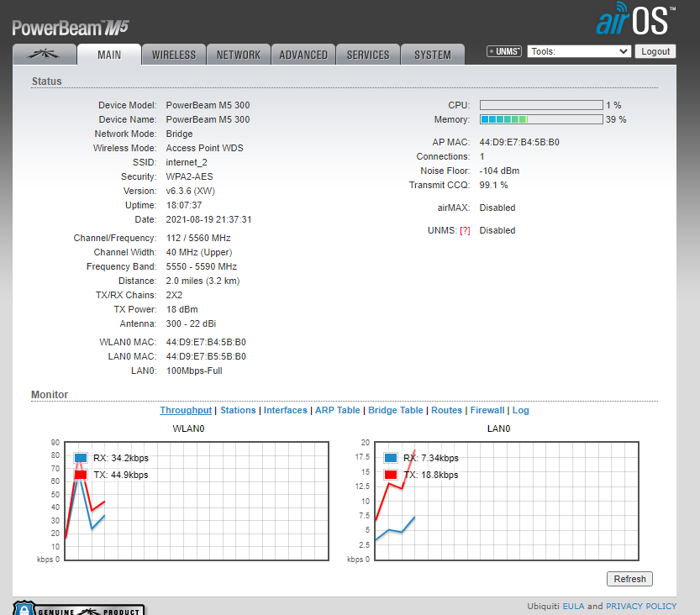Screen dimensions: 700x615
Task: Expand the Tools dropdown
Action: 579,51
